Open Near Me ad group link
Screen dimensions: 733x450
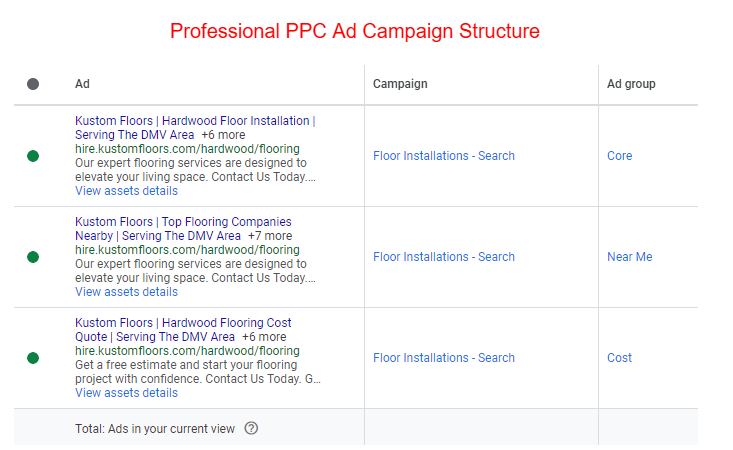(629, 257)
